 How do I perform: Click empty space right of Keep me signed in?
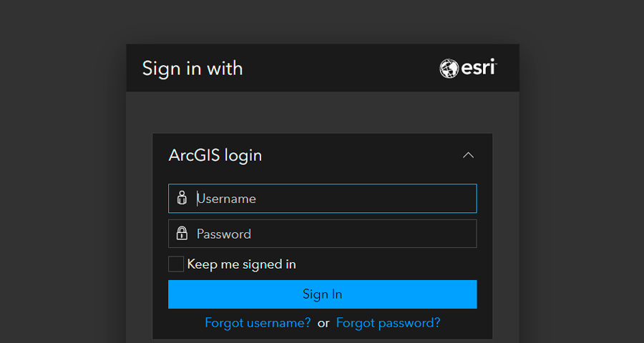[386, 264]
